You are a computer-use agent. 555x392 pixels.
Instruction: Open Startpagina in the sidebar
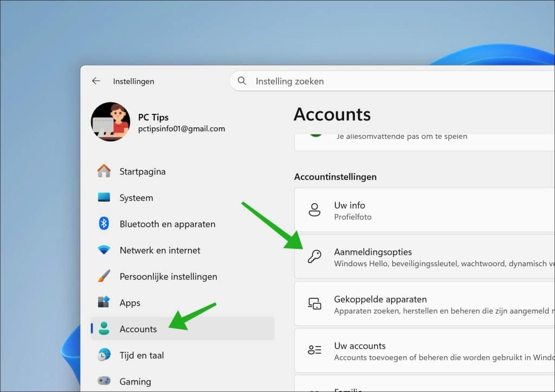pos(182,171)
